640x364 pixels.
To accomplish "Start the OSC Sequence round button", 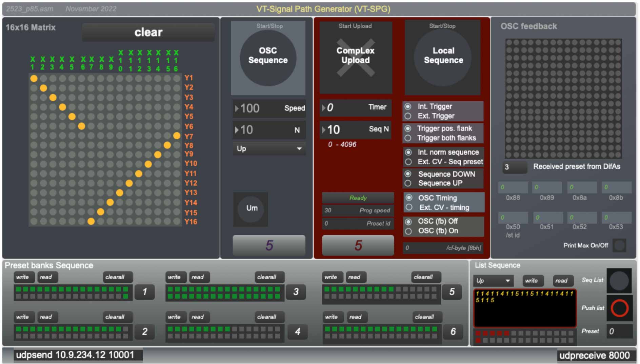I will point(268,58).
